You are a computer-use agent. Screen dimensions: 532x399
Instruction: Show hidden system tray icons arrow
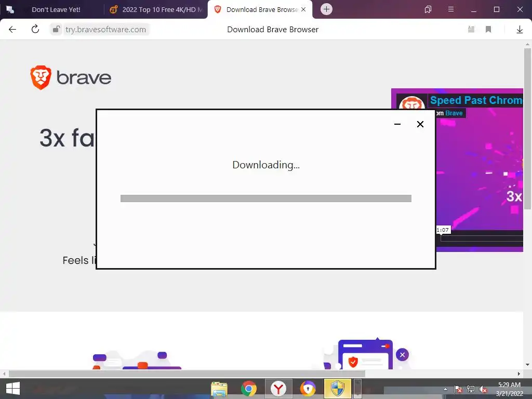coord(445,389)
